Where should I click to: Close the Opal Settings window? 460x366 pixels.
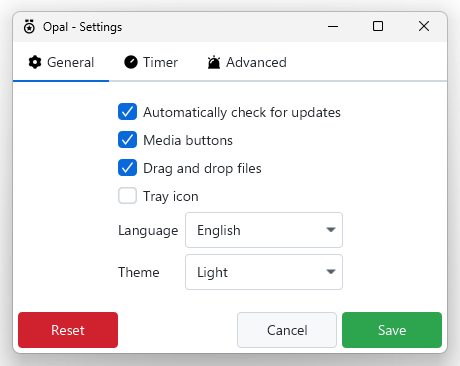pos(424,26)
